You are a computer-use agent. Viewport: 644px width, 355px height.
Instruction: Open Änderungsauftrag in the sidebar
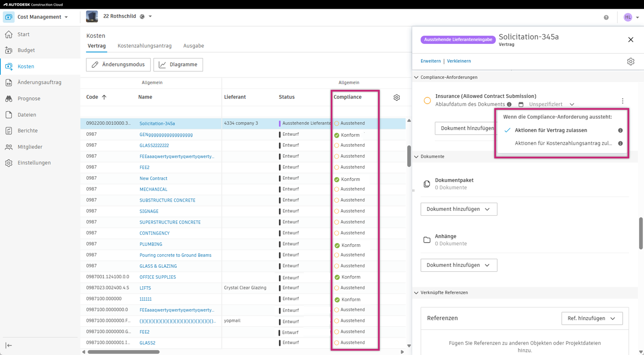(39, 82)
